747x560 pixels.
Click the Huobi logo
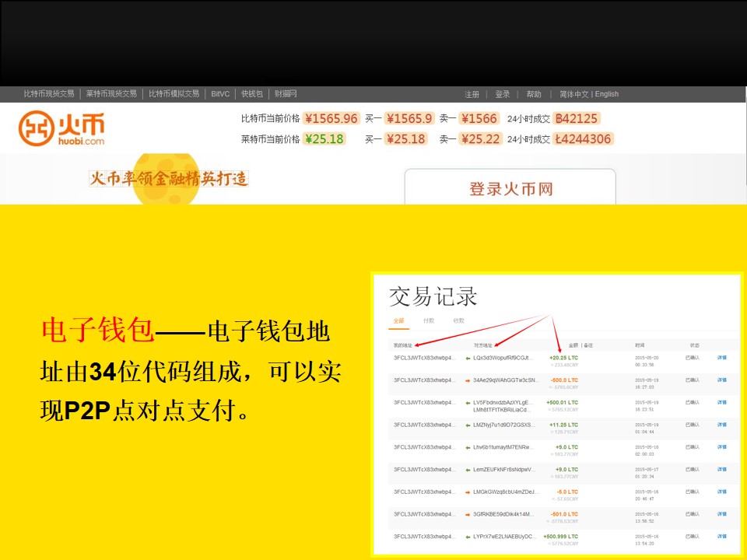[61, 128]
